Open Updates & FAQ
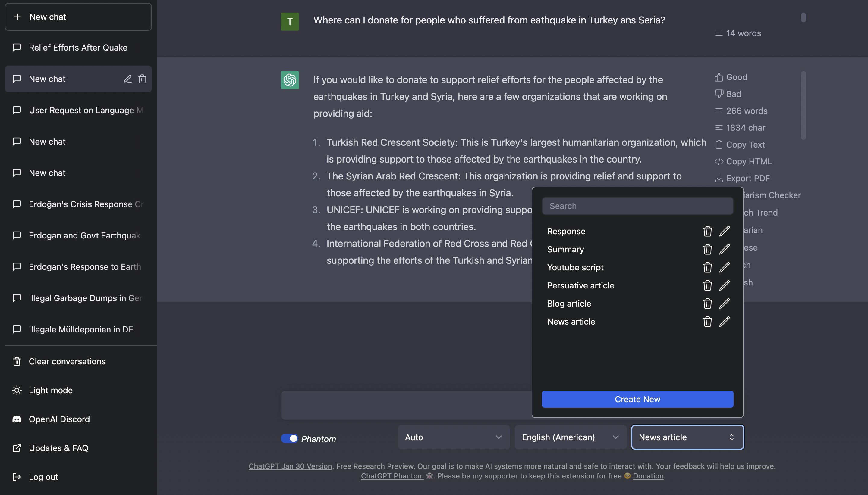The width and height of the screenshot is (868, 495). click(x=78, y=448)
